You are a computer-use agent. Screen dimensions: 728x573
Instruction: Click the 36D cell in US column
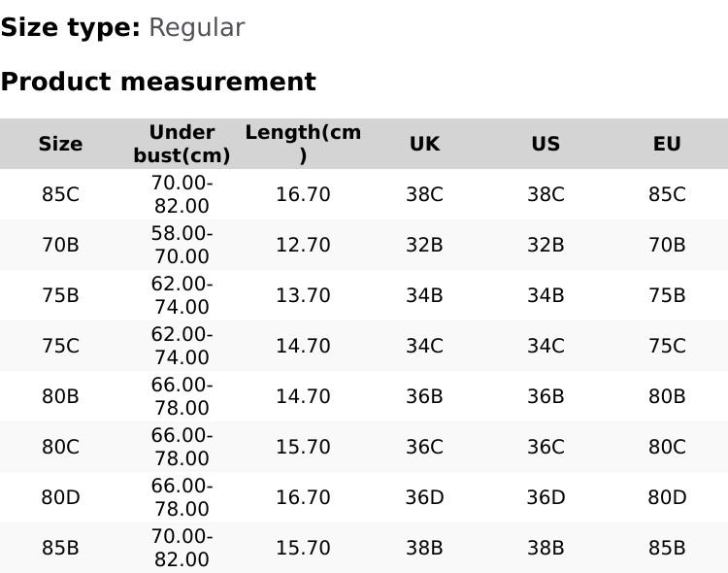tap(546, 497)
